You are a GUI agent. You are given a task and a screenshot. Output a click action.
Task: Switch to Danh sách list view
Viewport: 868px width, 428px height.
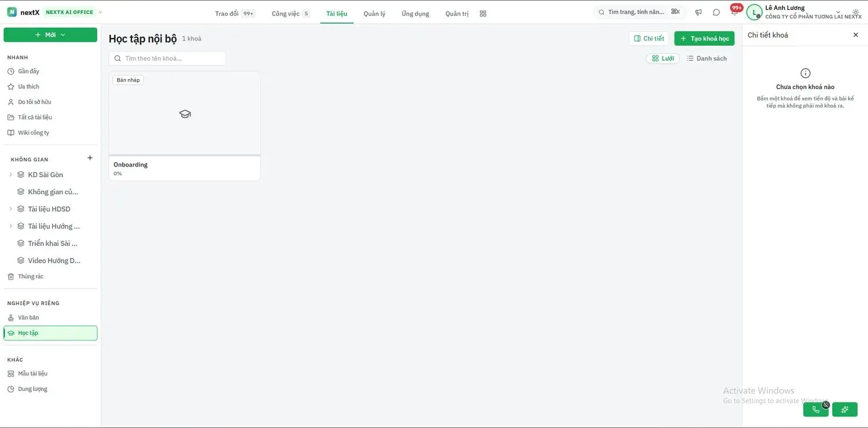coord(707,58)
